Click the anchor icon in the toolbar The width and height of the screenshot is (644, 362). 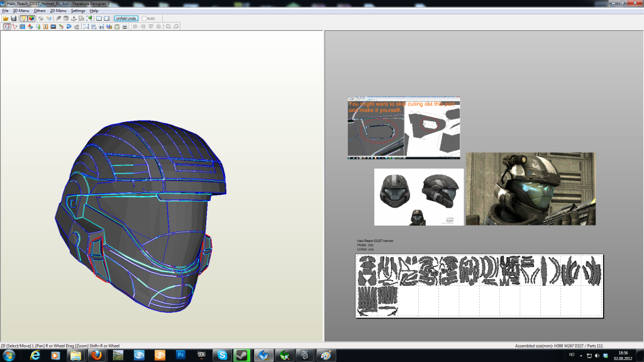coord(74,18)
